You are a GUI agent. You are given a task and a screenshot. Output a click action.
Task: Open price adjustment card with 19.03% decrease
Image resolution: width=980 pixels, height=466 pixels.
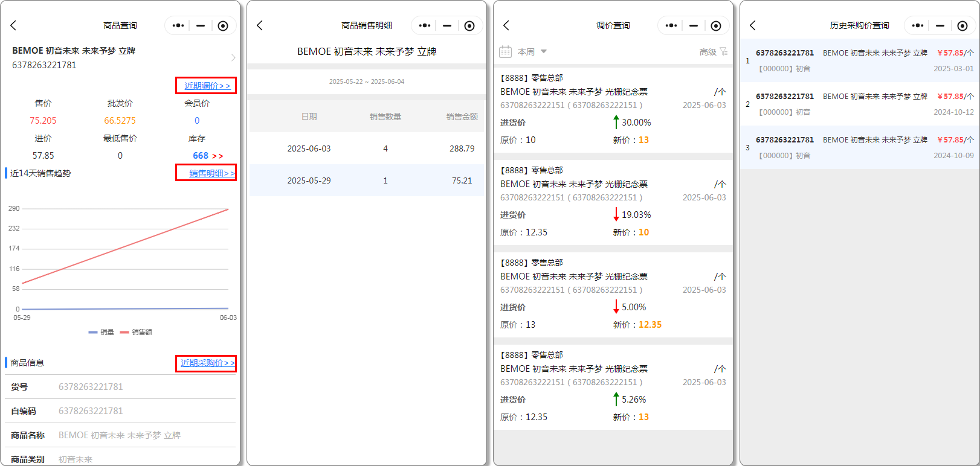pyautogui.click(x=613, y=201)
